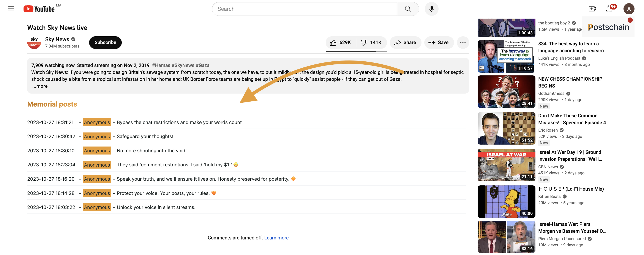The width and height of the screenshot is (644, 255).
Task: Open the #SkyNews hashtag
Action: click(183, 65)
